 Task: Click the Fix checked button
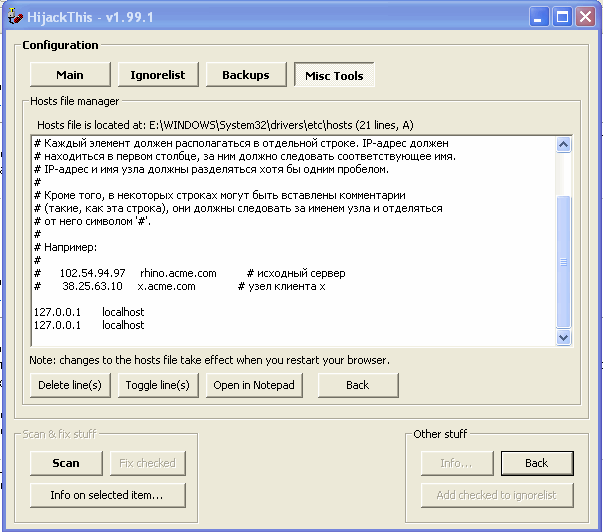pyautogui.click(x=147, y=463)
